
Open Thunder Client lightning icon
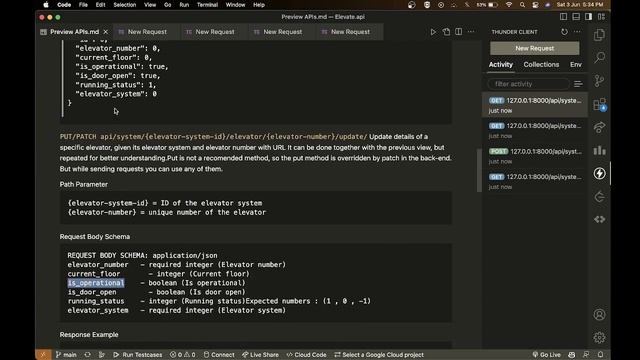click(x=599, y=173)
